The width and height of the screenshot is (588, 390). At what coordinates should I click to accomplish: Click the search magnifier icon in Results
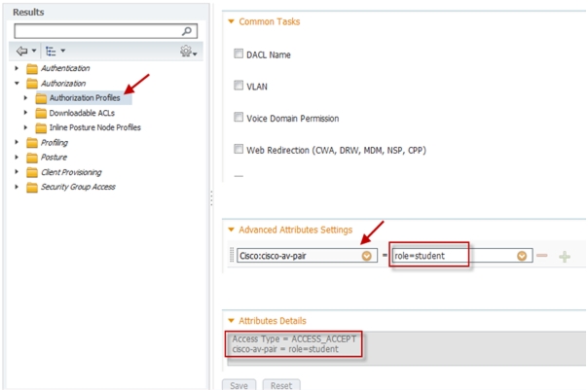click(x=187, y=31)
